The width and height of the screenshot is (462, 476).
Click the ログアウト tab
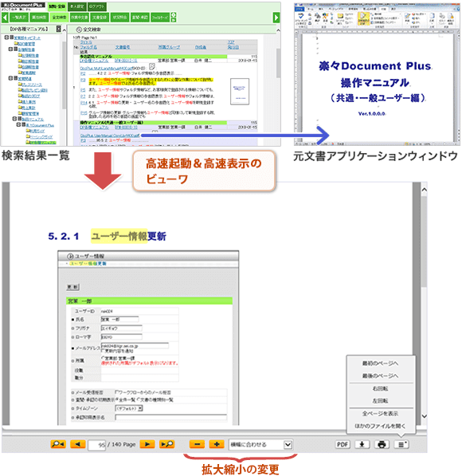tap(96, 6)
